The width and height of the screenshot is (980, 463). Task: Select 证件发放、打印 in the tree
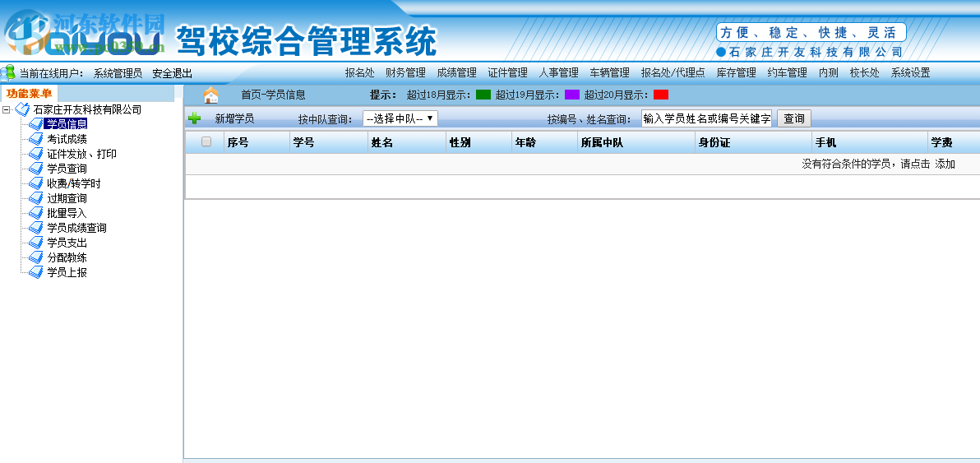pyautogui.click(x=82, y=154)
